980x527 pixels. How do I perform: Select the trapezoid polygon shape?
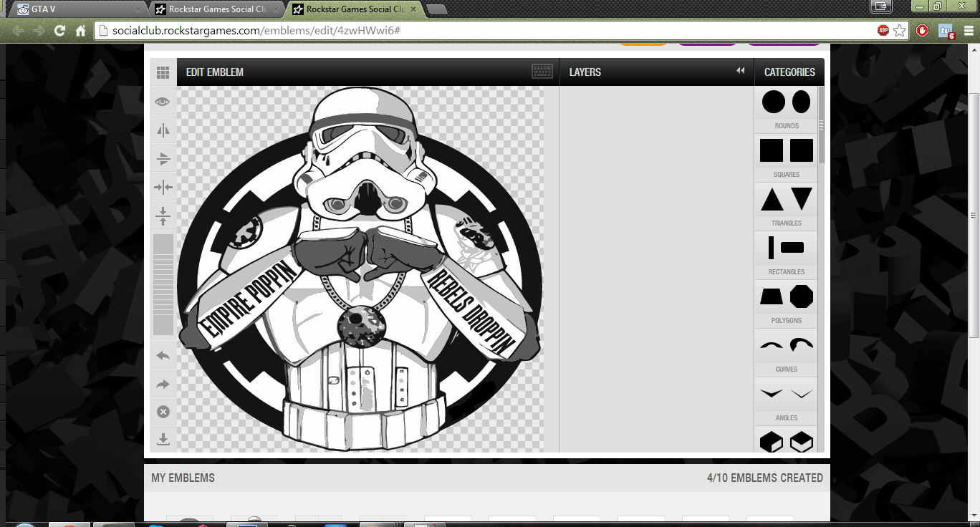pyautogui.click(x=772, y=296)
